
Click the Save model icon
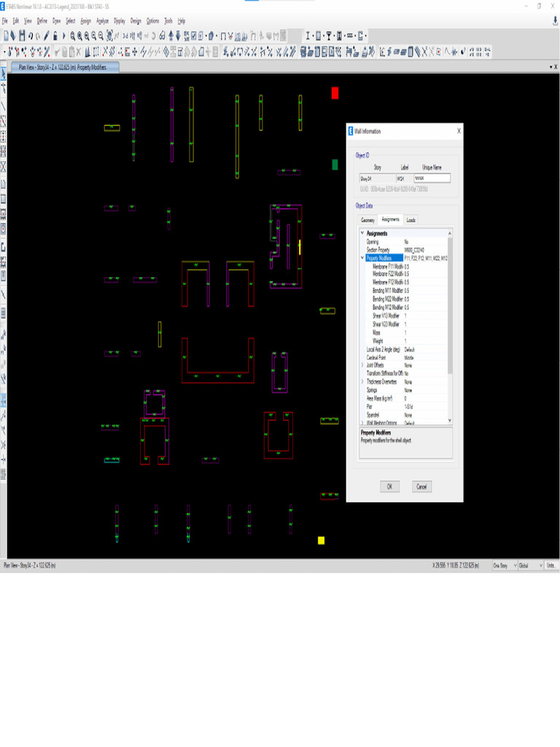coord(23,35)
